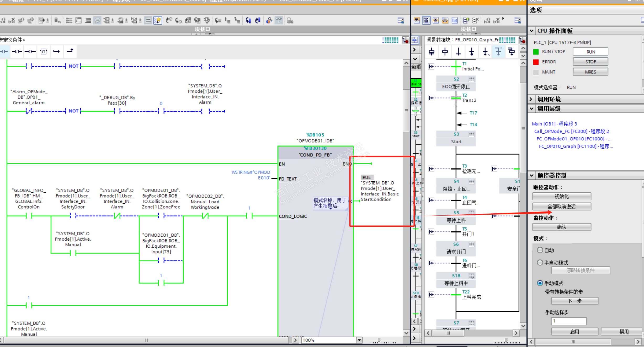The width and height of the screenshot is (644, 347).
Task: Insert an empty box instruction
Action: click(44, 51)
